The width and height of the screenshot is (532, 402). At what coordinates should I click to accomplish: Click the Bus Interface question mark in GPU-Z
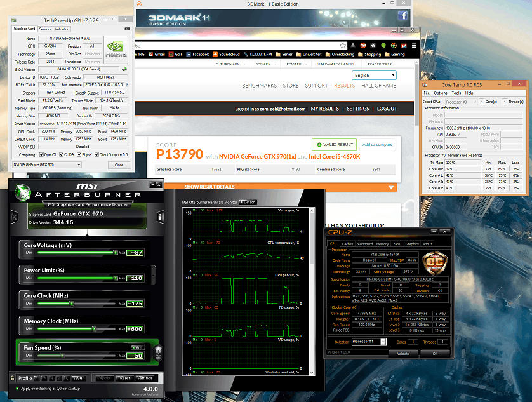127,85
